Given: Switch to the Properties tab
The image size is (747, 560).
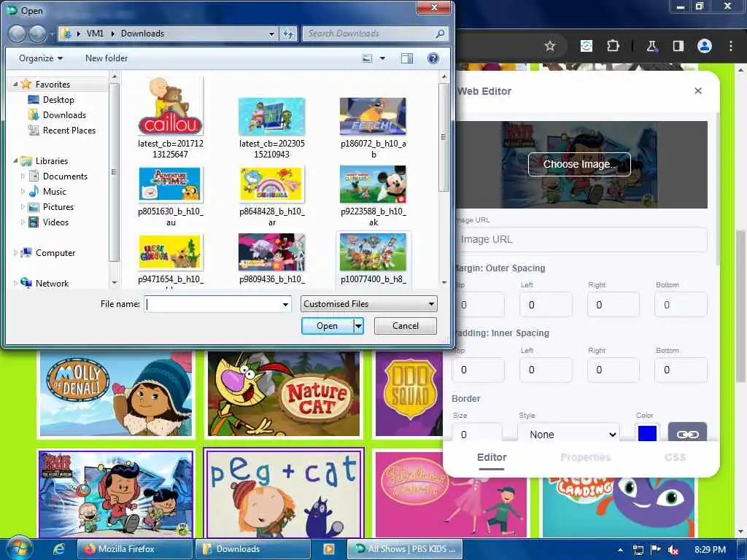Looking at the screenshot, I should 586,457.
